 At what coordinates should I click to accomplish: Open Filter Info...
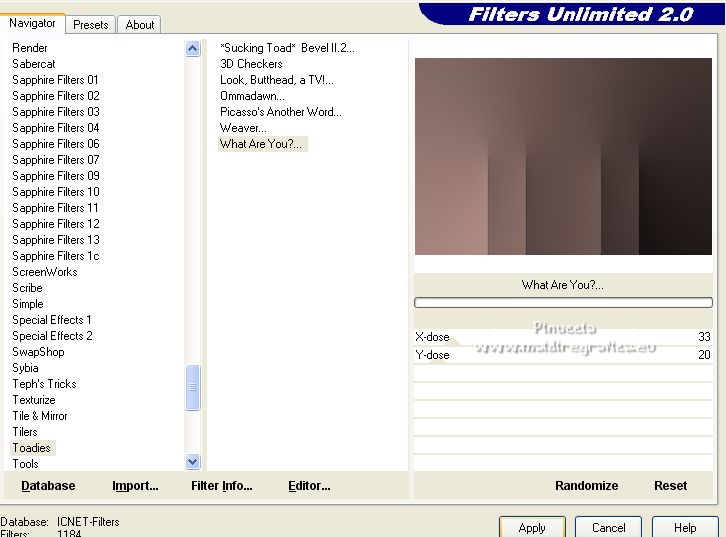tap(222, 486)
